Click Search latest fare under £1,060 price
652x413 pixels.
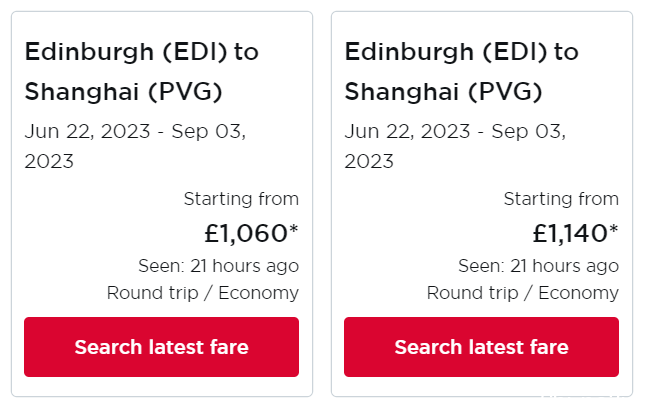161,347
